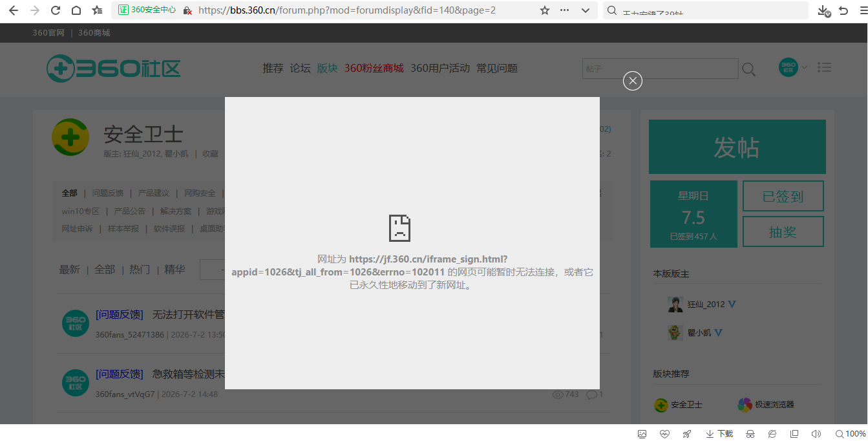Open the browser home page icon
Image resolution: width=868 pixels, height=441 pixels.
(76, 10)
